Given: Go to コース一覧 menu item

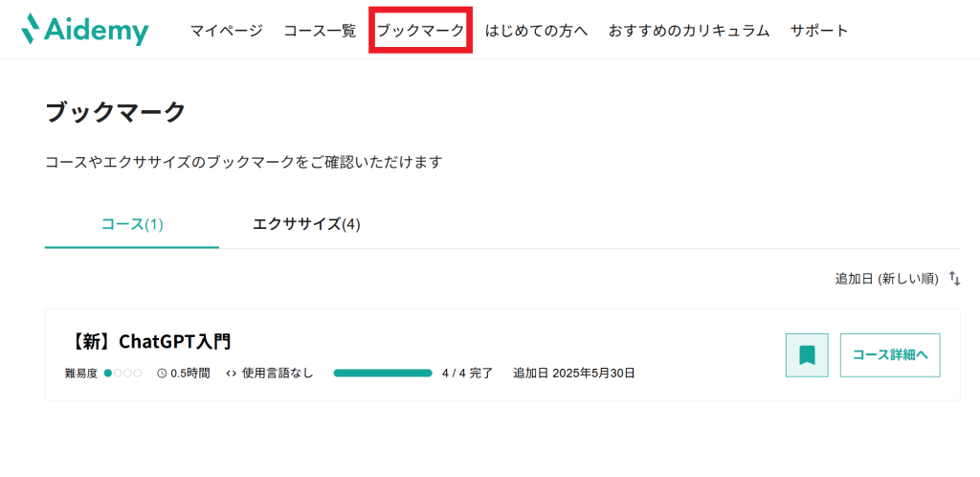Looking at the screenshot, I should [x=320, y=31].
